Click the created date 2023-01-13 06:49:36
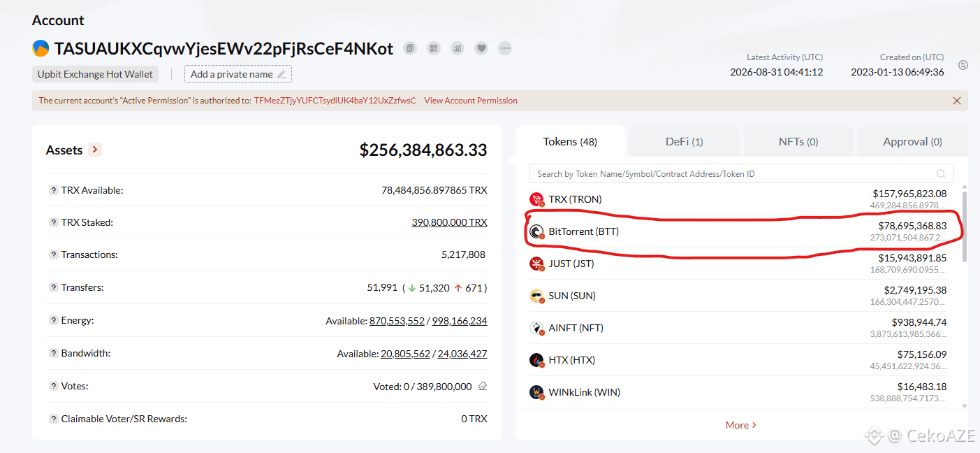Image resolution: width=980 pixels, height=453 pixels. click(x=898, y=72)
